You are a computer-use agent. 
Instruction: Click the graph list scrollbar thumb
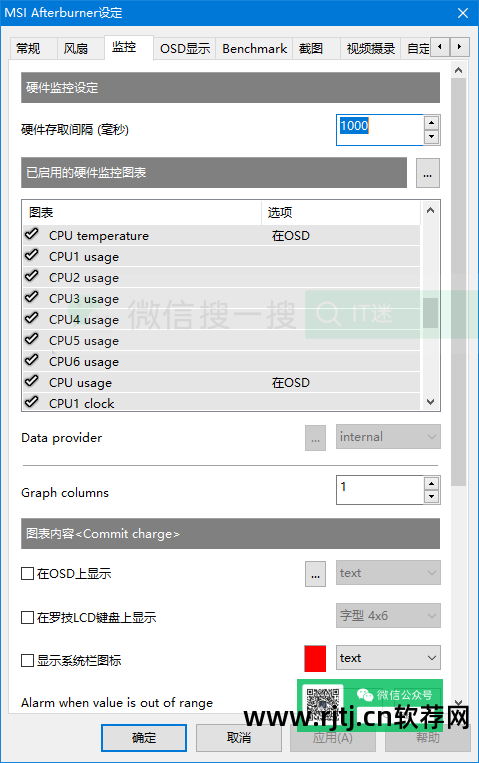click(x=430, y=313)
